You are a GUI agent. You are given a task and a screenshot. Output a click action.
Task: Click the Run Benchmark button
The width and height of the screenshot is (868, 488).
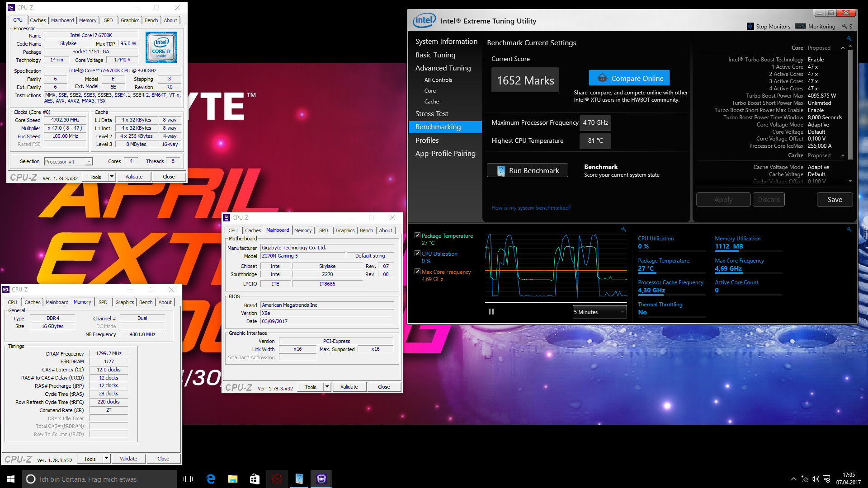(x=528, y=170)
